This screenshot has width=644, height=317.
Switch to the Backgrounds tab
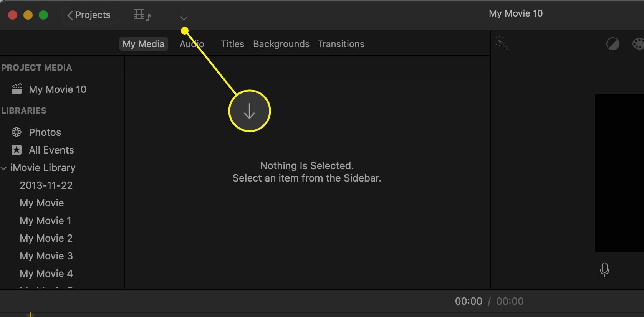click(281, 44)
